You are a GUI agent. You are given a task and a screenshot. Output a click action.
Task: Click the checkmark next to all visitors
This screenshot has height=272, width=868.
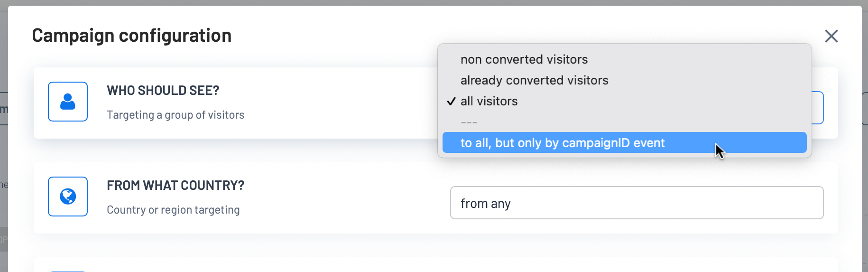(x=451, y=101)
